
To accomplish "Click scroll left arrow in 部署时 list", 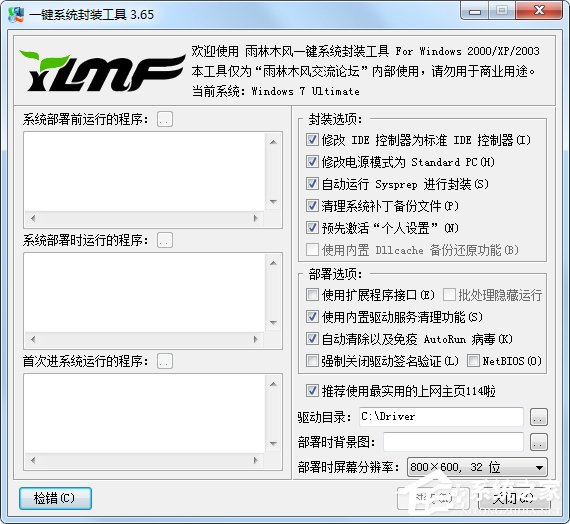I will (x=33, y=339).
